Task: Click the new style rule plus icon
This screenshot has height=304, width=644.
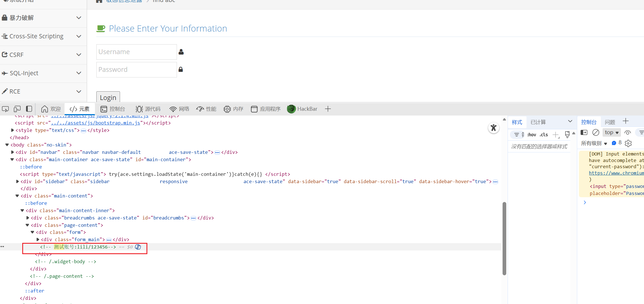Action: [x=556, y=135]
